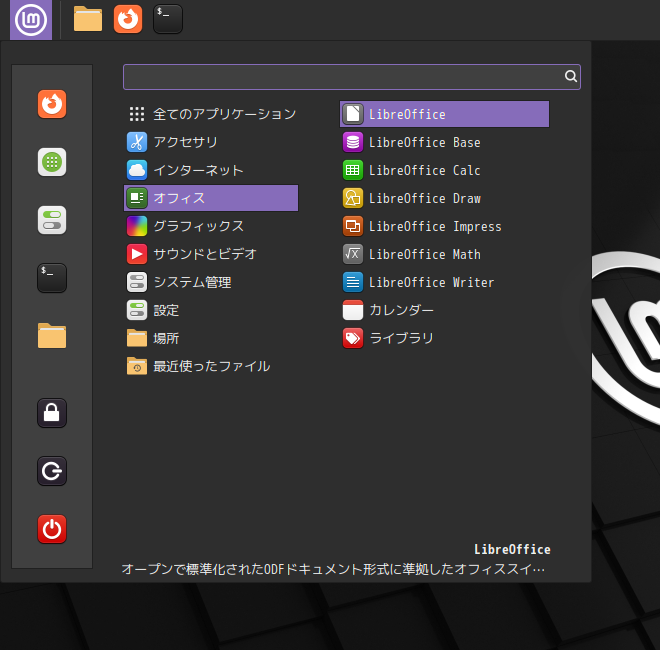This screenshot has width=660, height=650.
Task: Select the グラフィックス category
Action: [211, 226]
